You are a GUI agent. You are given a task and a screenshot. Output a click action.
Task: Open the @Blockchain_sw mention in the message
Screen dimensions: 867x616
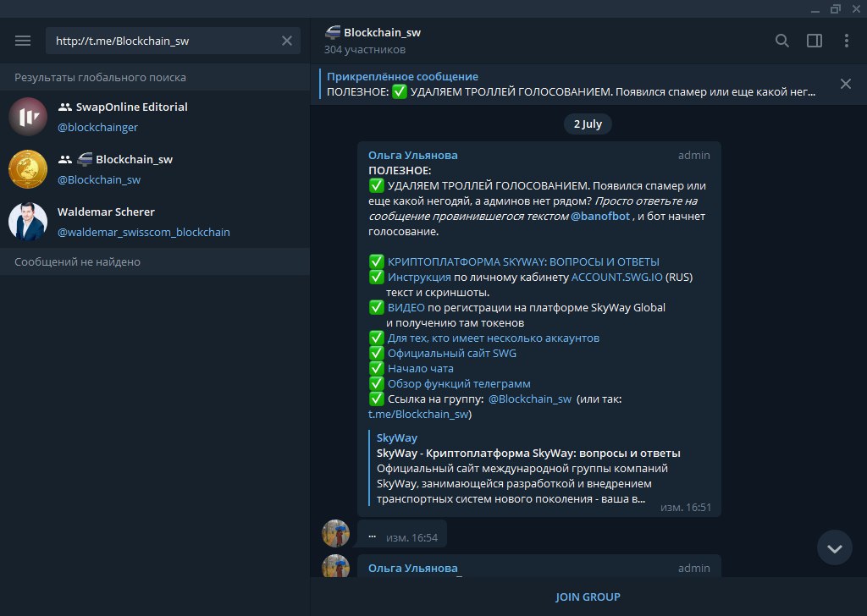tap(530, 399)
